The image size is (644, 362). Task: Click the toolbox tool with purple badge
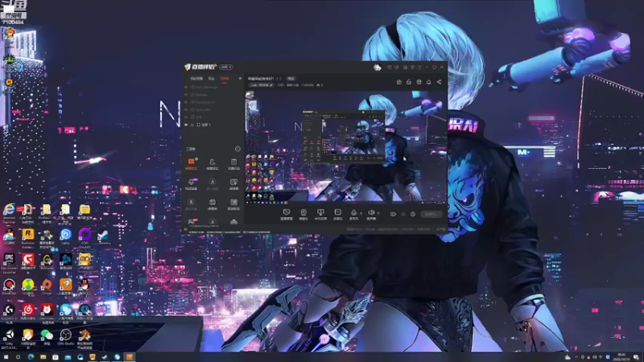[x=191, y=183]
